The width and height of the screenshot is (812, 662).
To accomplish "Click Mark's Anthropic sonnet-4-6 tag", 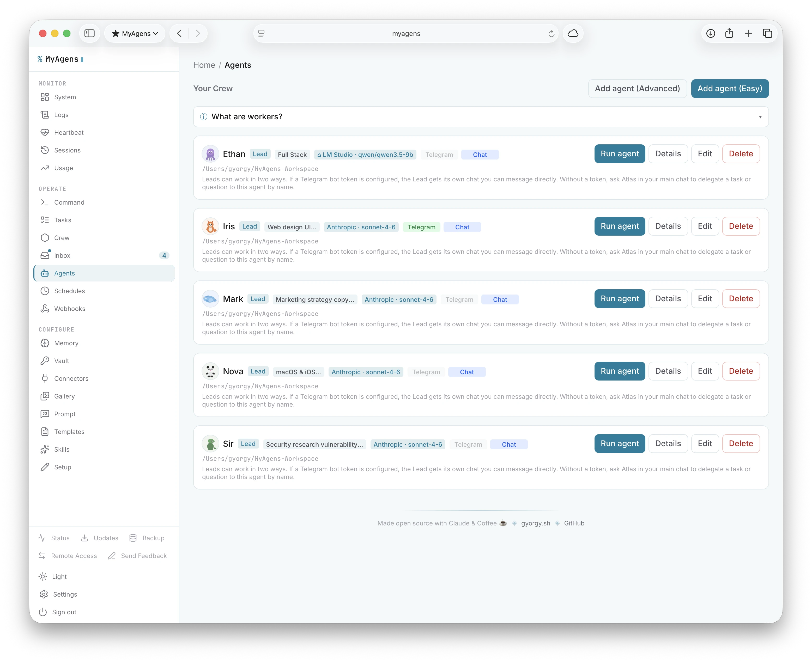I will tap(399, 300).
